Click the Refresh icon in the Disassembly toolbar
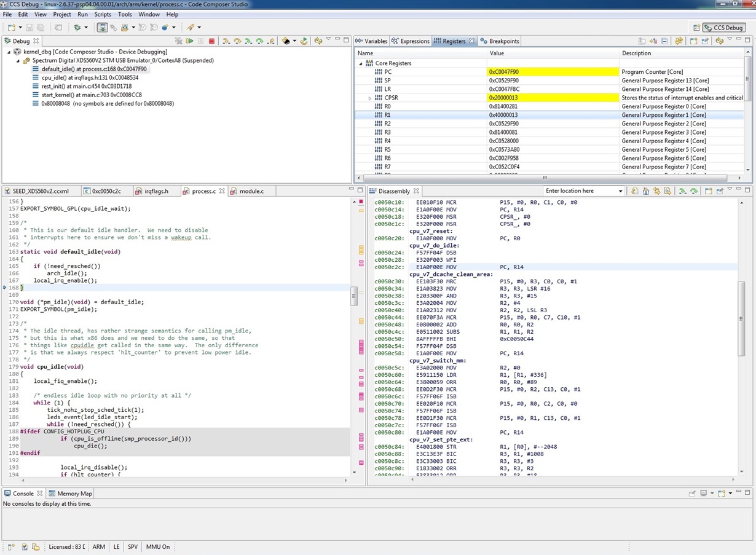The image size is (756, 555). coord(634,191)
